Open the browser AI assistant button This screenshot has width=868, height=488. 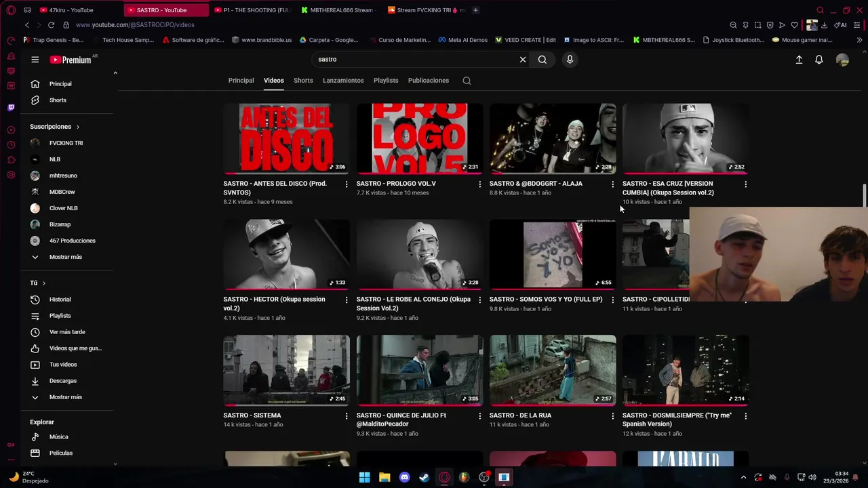(x=840, y=25)
